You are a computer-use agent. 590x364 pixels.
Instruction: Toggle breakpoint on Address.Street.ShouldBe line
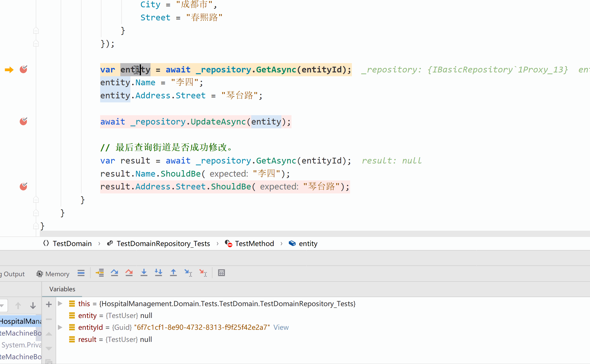tap(23, 187)
